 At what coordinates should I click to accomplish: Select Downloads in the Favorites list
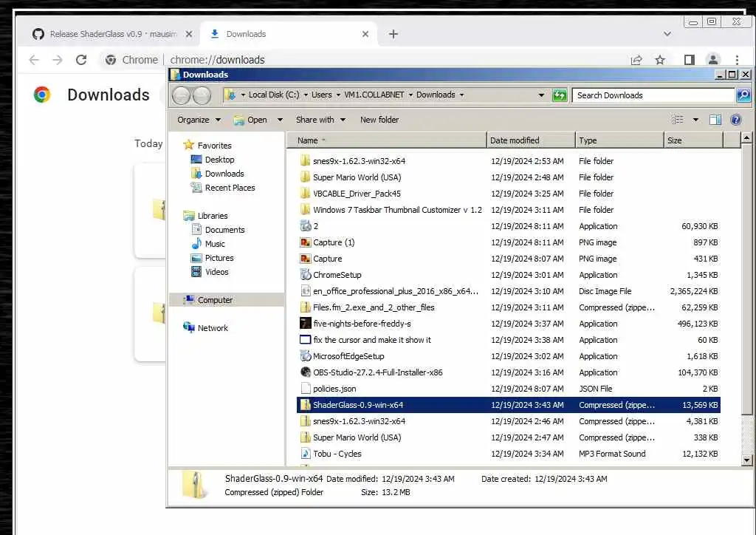[x=218, y=174]
